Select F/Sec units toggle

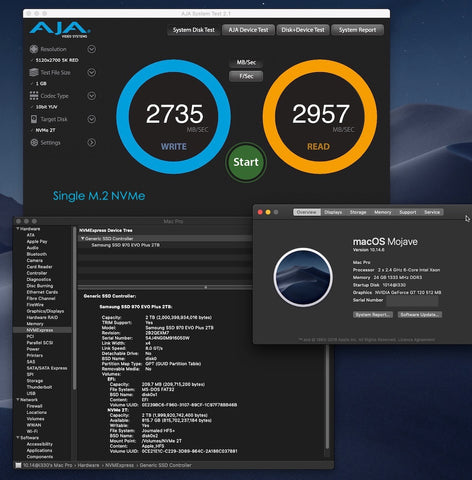click(246, 76)
